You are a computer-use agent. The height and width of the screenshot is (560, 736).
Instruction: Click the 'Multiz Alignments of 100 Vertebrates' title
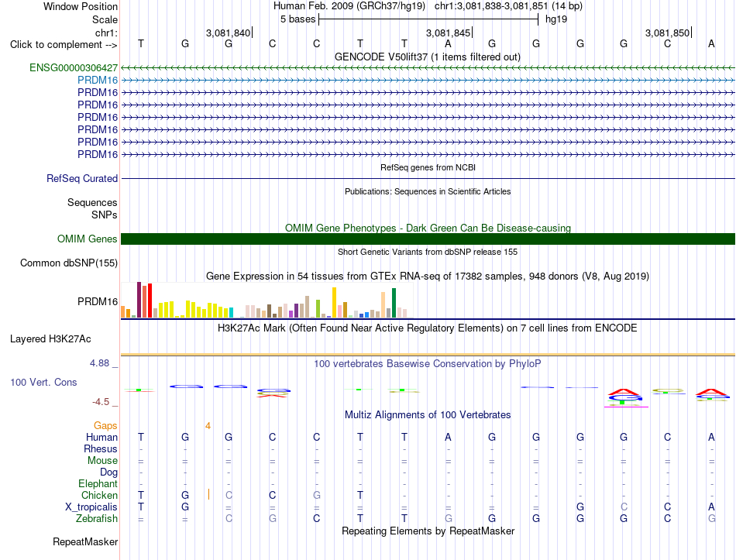pos(428,415)
